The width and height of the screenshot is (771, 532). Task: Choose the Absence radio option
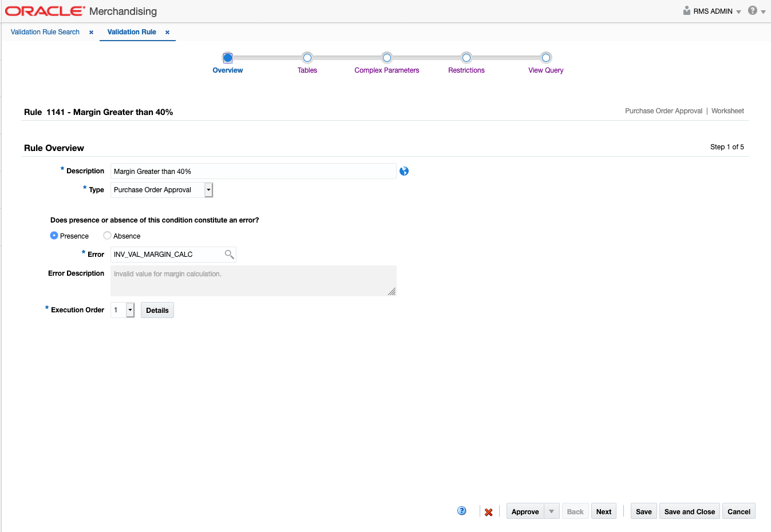click(x=107, y=235)
